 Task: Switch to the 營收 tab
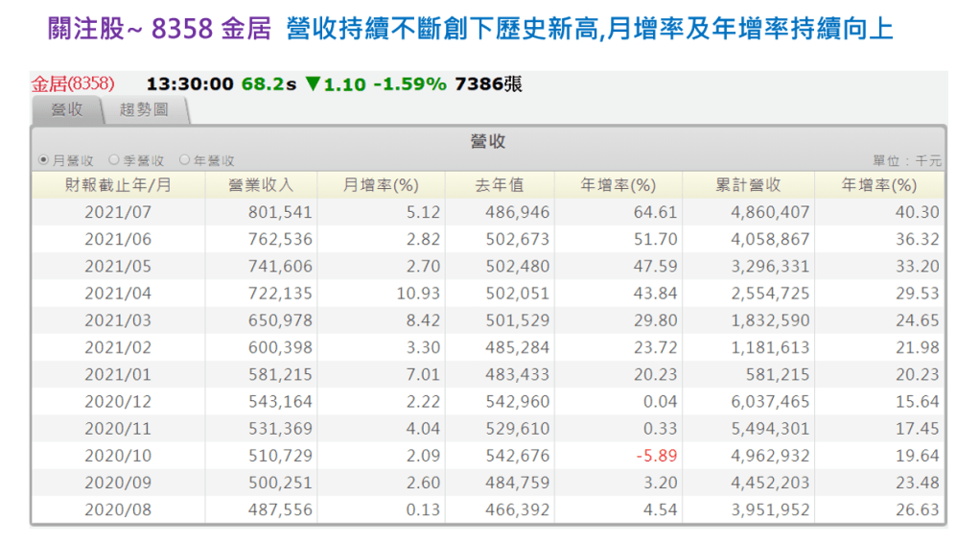66,109
